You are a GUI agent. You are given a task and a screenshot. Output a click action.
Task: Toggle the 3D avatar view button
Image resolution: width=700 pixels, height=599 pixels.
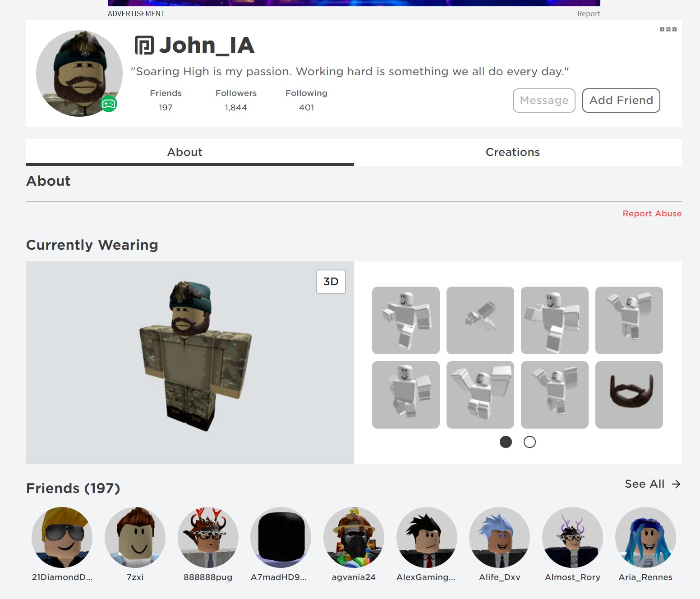331,282
